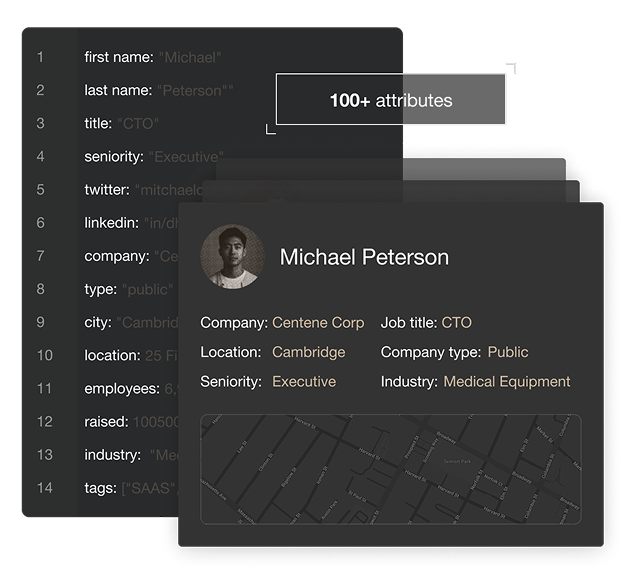The width and height of the screenshot is (628, 572).
Task: Click the CTO job title value
Action: [x=456, y=323]
